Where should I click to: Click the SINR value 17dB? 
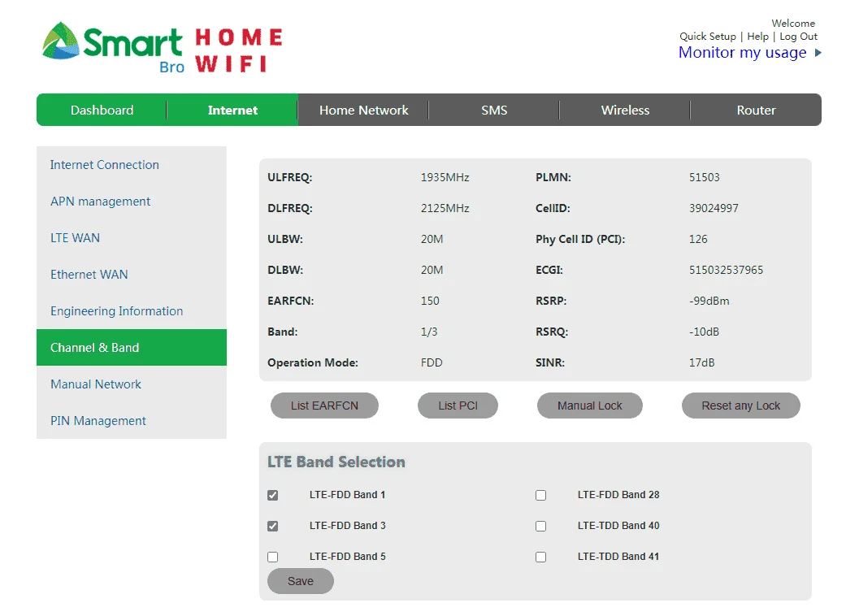702,362
